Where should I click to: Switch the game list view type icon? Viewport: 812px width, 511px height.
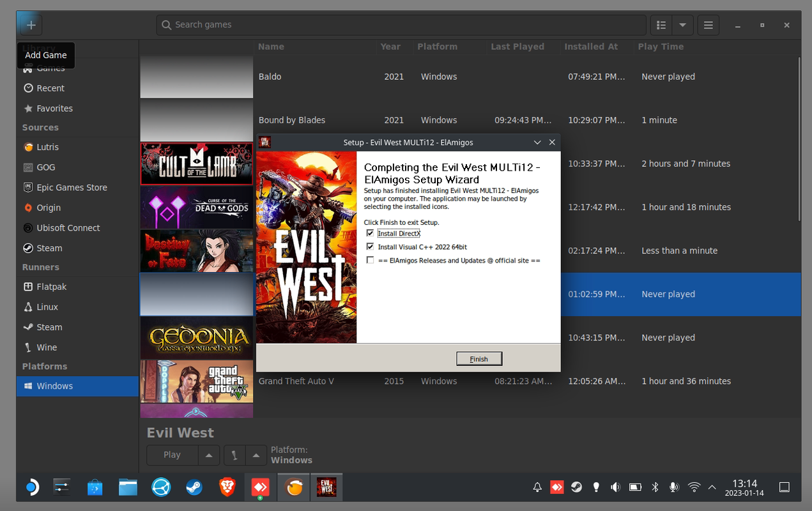(661, 25)
